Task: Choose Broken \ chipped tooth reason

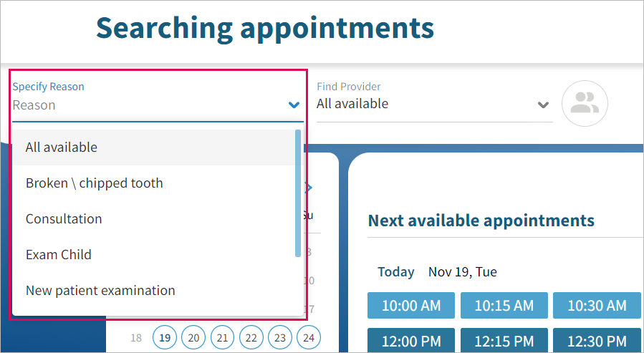Action: point(94,183)
